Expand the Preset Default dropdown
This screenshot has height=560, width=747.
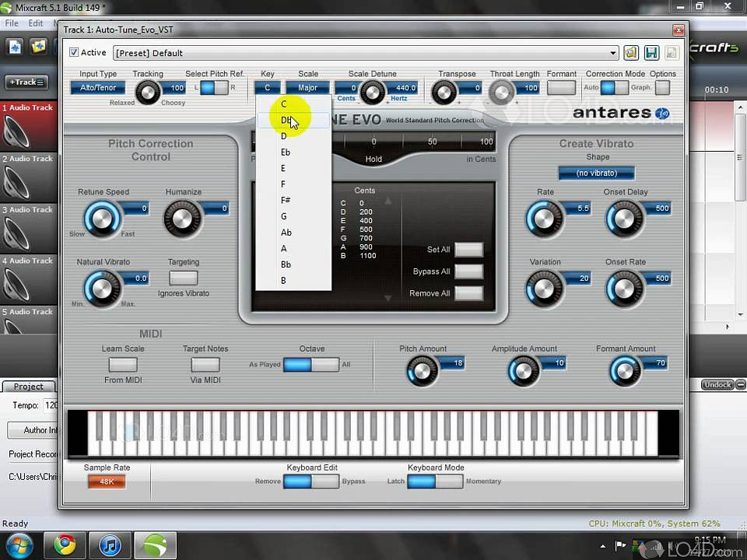(613, 53)
